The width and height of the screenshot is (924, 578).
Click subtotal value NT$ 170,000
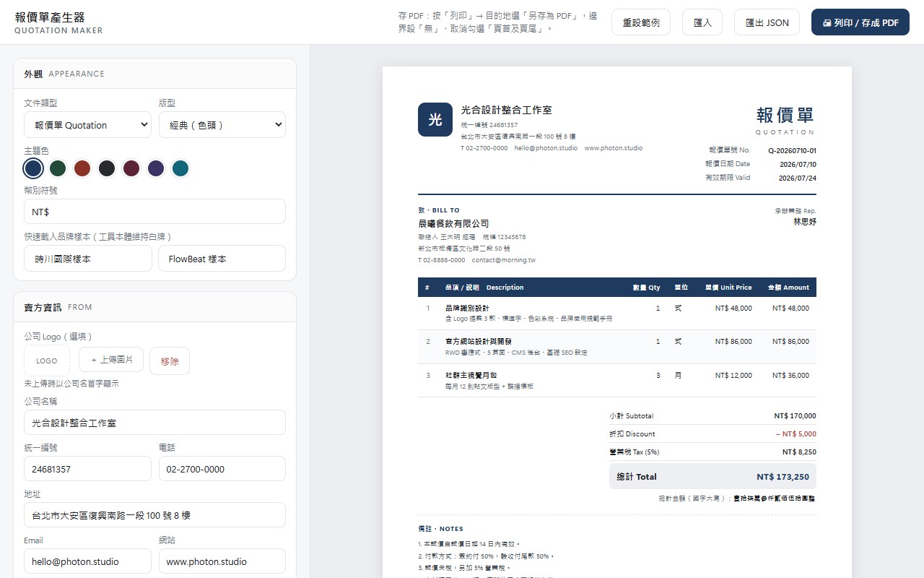[x=795, y=416]
